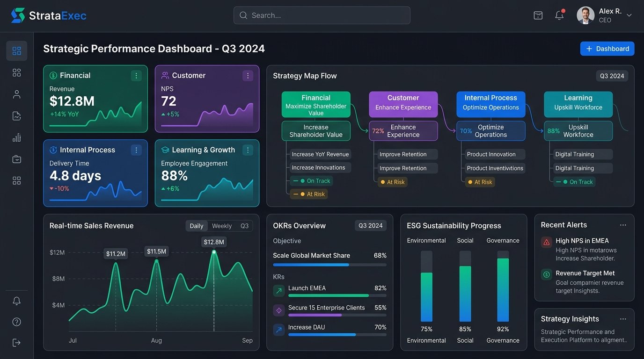Viewport: 644px width, 359px height.
Task: Open the reports document sidebar icon
Action: pos(17,116)
